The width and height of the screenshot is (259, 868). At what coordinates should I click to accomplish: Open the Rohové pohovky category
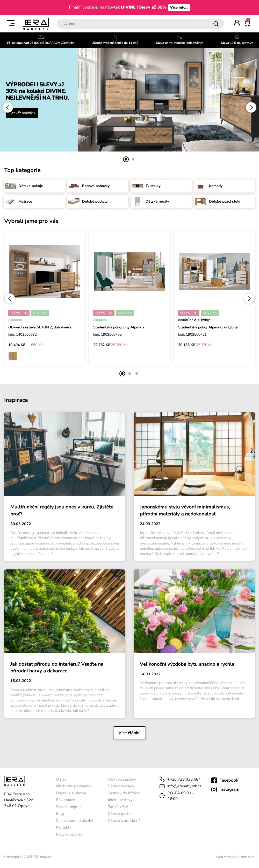point(98,186)
